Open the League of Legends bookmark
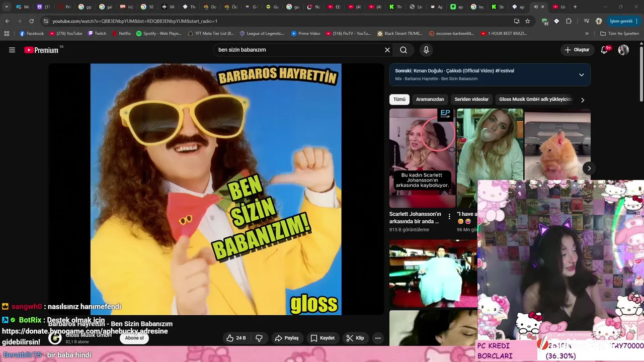This screenshot has height=362, width=644. pos(262,34)
